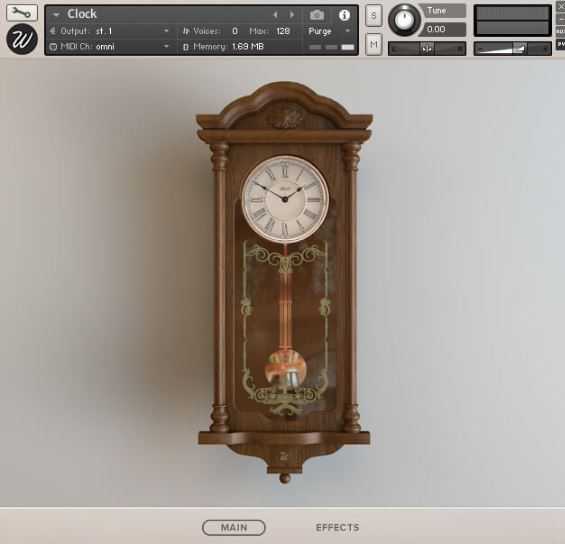
Task: Click the W brand logo
Action: 22,39
